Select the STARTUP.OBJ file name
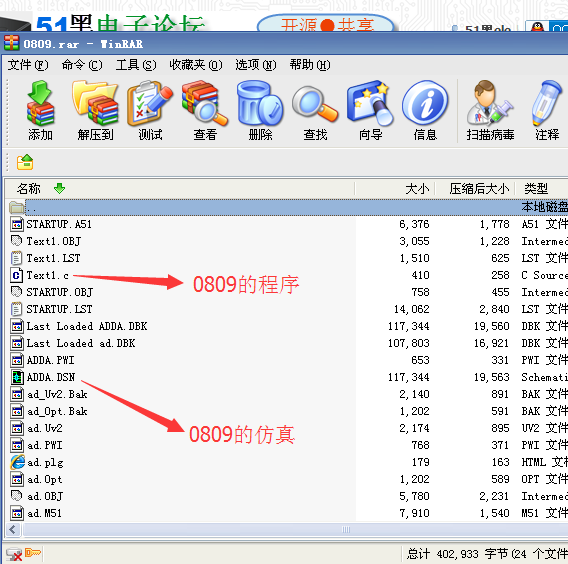This screenshot has width=568, height=564. coord(59,292)
